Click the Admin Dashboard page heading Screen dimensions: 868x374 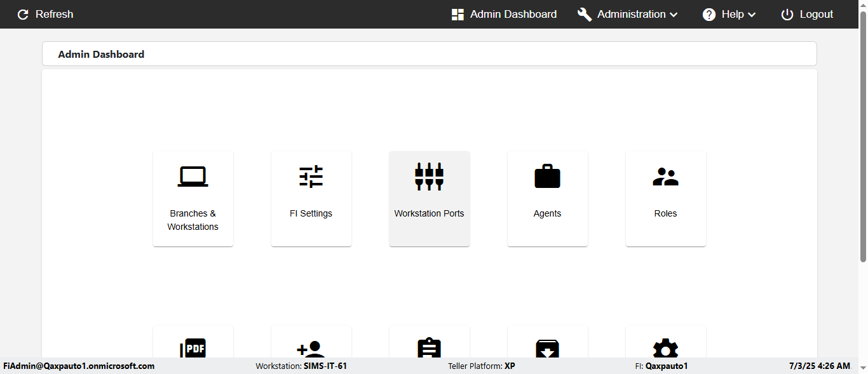click(x=101, y=55)
